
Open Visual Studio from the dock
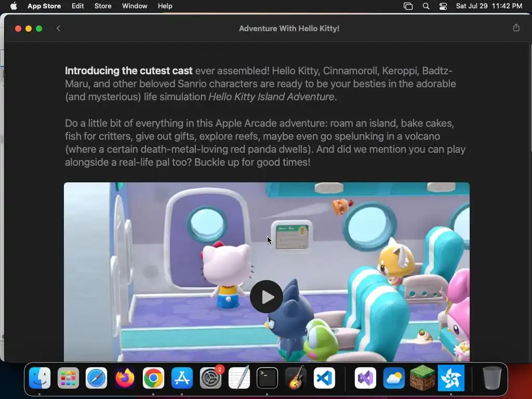pyautogui.click(x=365, y=378)
